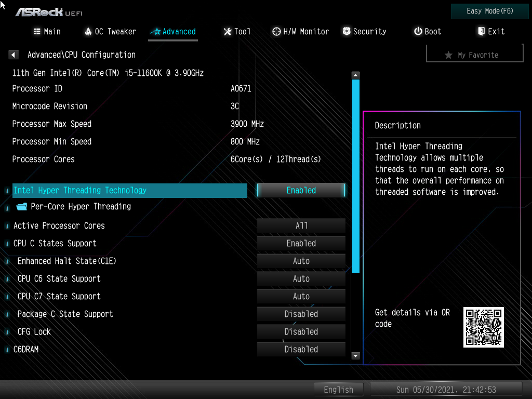Select Active Processor Cores label

(x=59, y=226)
